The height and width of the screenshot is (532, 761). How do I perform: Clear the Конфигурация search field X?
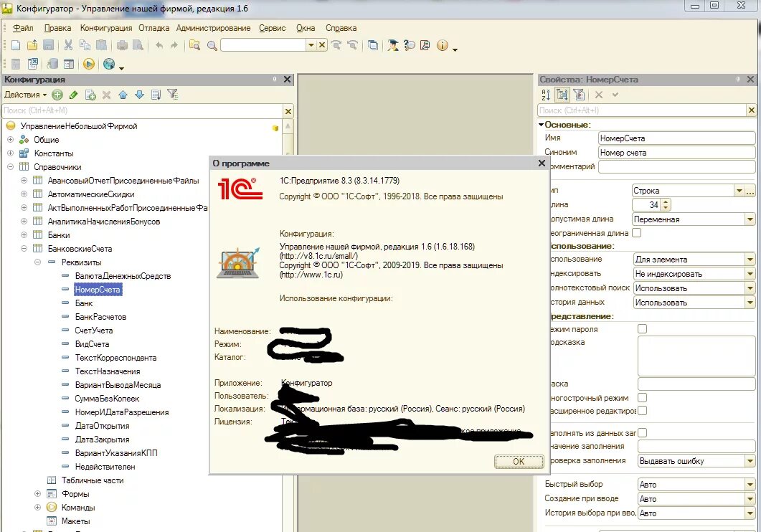(288, 112)
